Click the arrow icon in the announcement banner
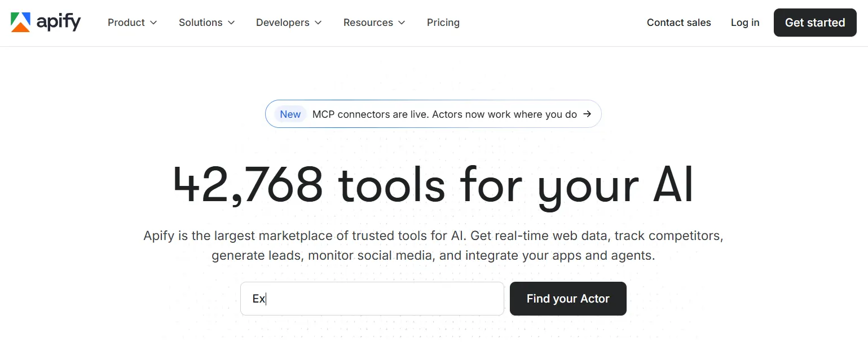The width and height of the screenshot is (868, 342). [587, 114]
